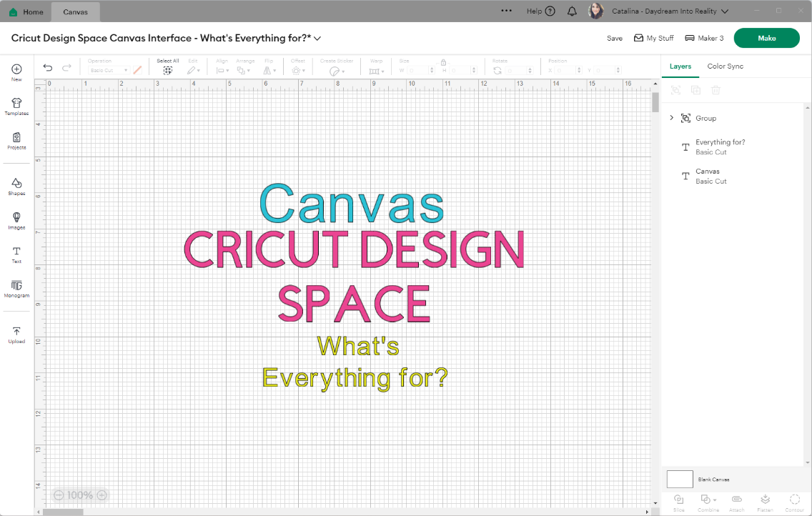Open the Combine dropdown arrow
This screenshot has height=516, width=812.
click(714, 499)
